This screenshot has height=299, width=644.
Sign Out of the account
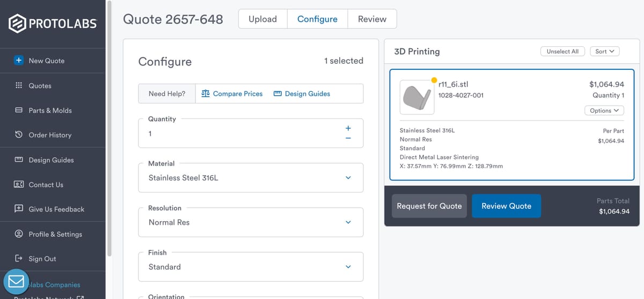point(42,259)
